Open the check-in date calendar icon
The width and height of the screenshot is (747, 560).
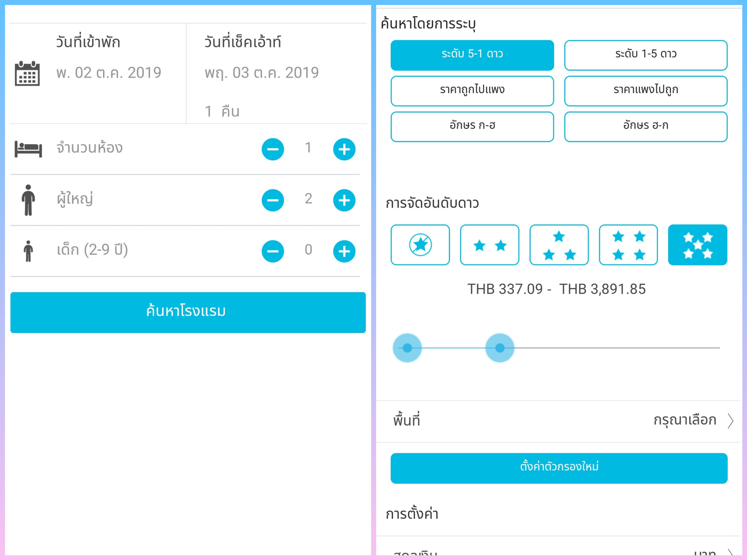click(27, 73)
